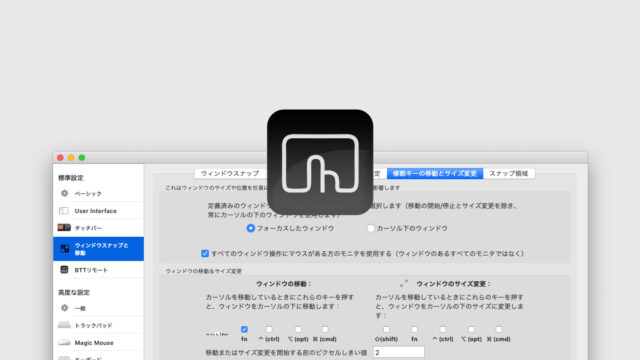Image resolution: width=640 pixels, height=360 pixels.
Task: Check opt under ウィンドウのサイズ変更
Action: 471,329
